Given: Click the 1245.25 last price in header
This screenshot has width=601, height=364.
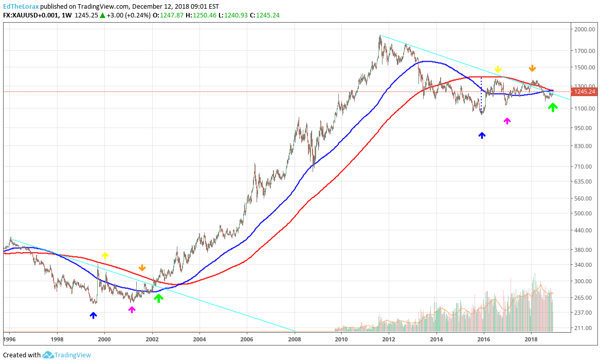Looking at the screenshot, I should coord(86,15).
